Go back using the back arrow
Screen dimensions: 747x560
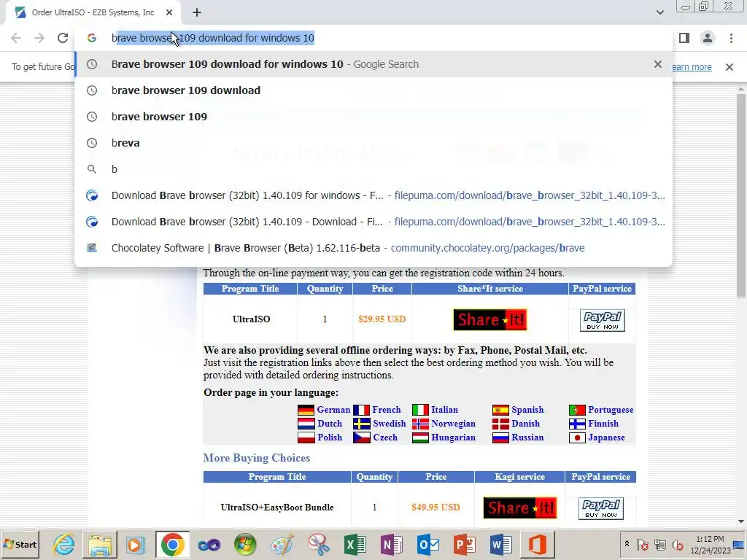pyautogui.click(x=16, y=38)
